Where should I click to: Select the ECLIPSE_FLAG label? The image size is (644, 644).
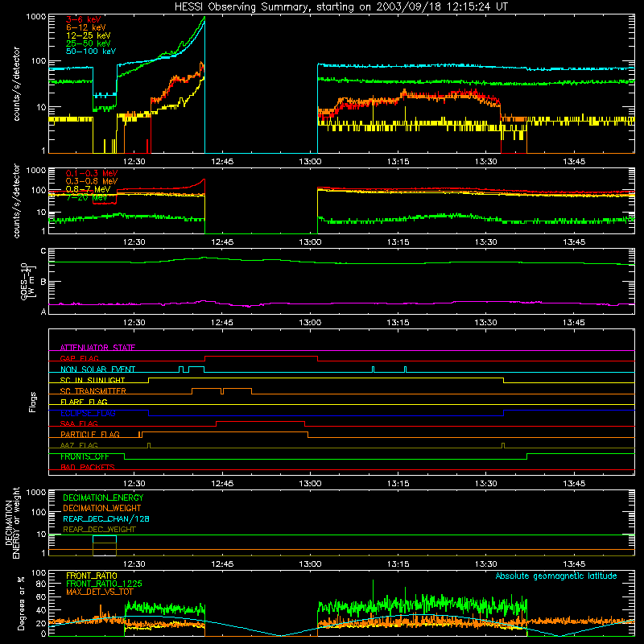tap(88, 413)
